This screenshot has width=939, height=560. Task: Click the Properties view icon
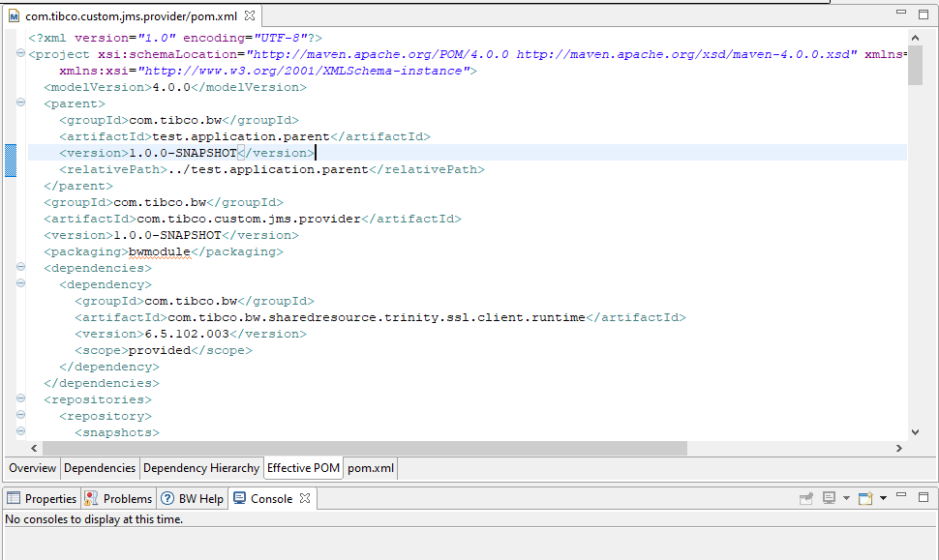[14, 498]
